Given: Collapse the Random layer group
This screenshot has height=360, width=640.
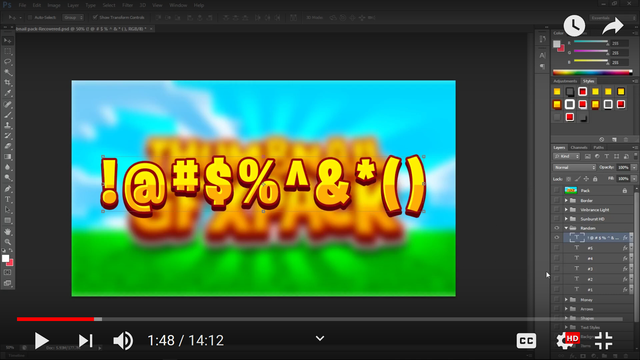Looking at the screenshot, I should (x=566, y=228).
